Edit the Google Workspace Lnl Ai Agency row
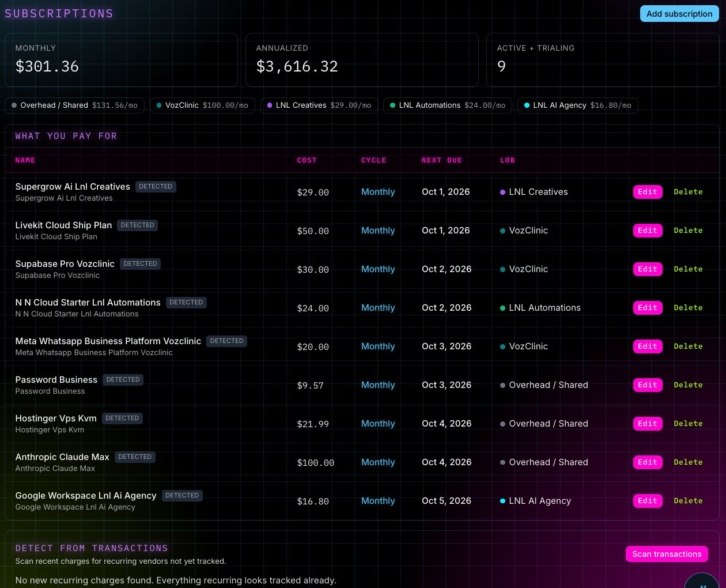This screenshot has width=726, height=588. (x=648, y=501)
